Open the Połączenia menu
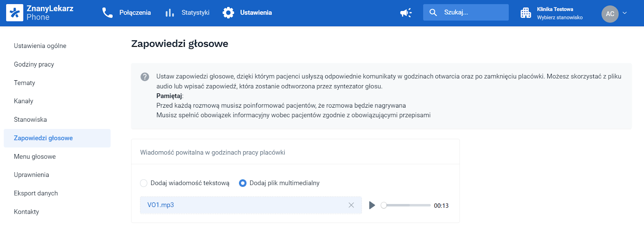Viewport: 644px width, 227px height. pos(135,12)
